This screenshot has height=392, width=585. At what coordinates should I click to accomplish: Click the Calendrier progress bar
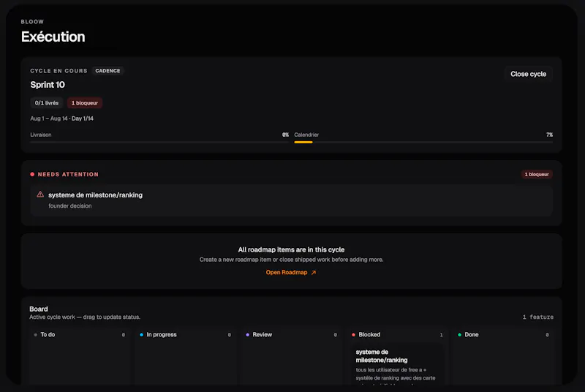[x=423, y=142]
